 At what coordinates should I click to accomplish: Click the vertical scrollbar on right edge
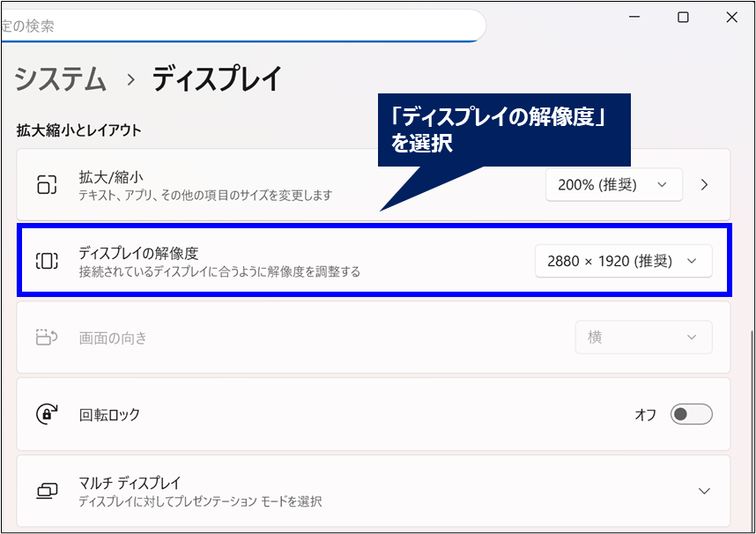(x=751, y=423)
